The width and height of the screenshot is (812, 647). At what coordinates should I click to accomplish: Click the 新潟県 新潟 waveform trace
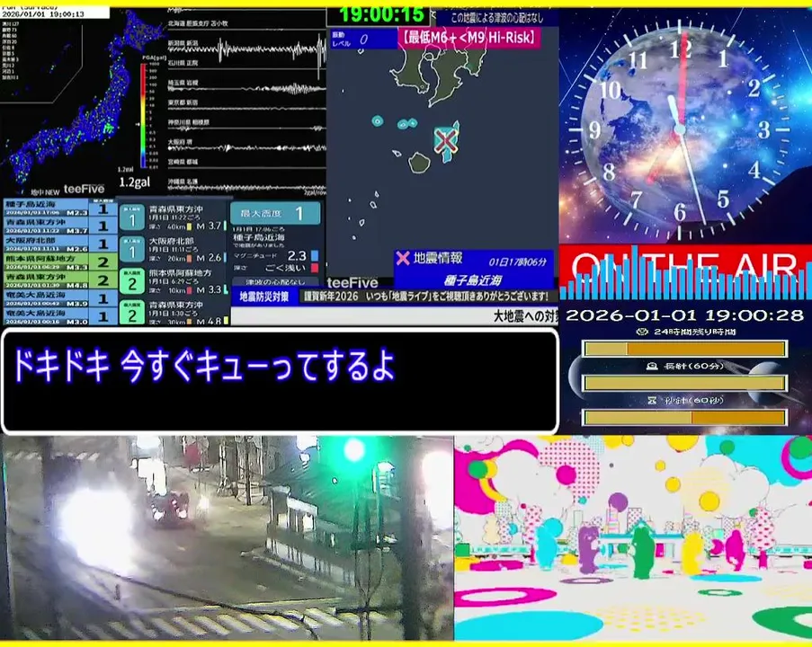[247, 50]
